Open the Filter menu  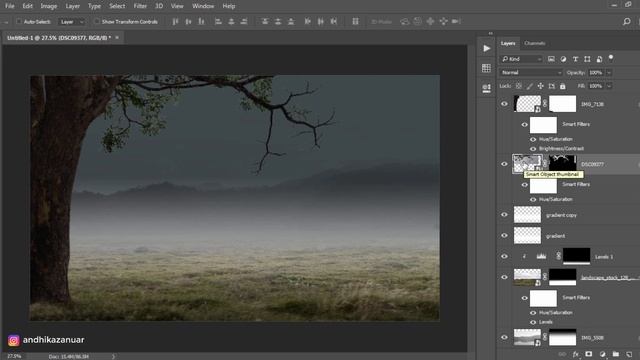tap(140, 6)
